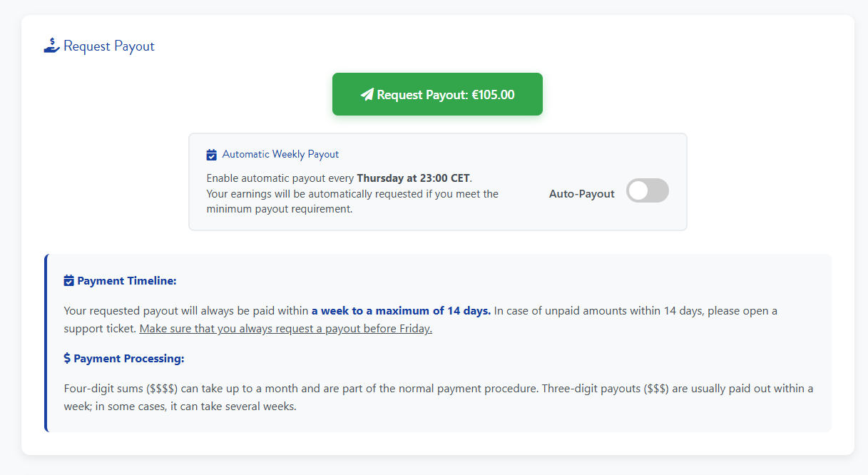Enable the Auto-Payout toggle switch

click(x=647, y=190)
